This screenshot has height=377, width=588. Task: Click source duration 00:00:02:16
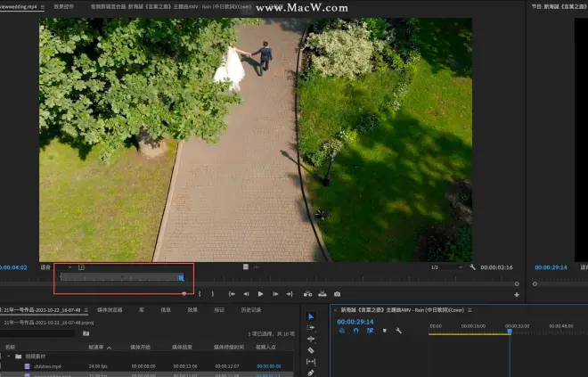pyautogui.click(x=496, y=267)
